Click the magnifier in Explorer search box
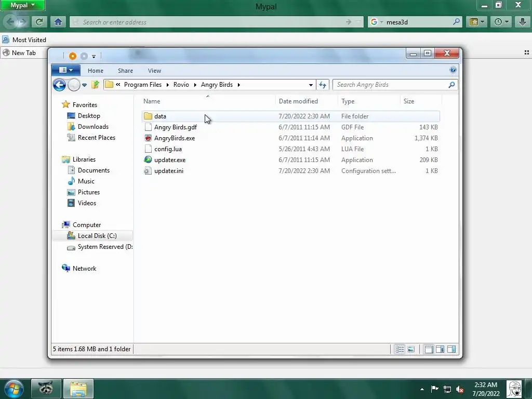Screen dimensions: 532x399 tap(451, 85)
